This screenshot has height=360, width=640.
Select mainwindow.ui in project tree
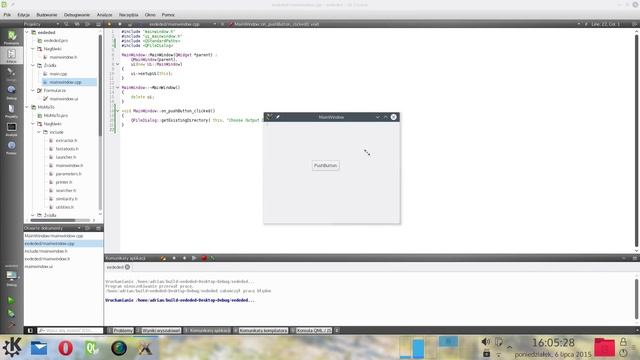pos(64,99)
